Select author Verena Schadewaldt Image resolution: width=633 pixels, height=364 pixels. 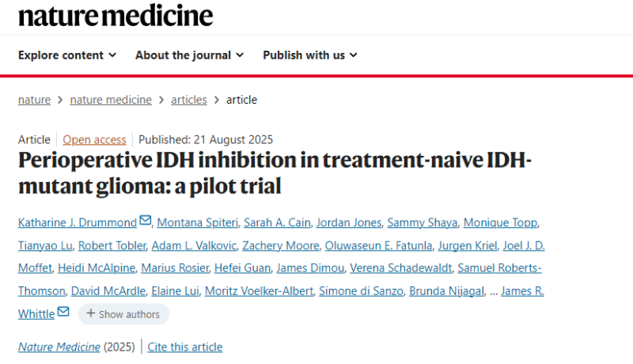(401, 268)
